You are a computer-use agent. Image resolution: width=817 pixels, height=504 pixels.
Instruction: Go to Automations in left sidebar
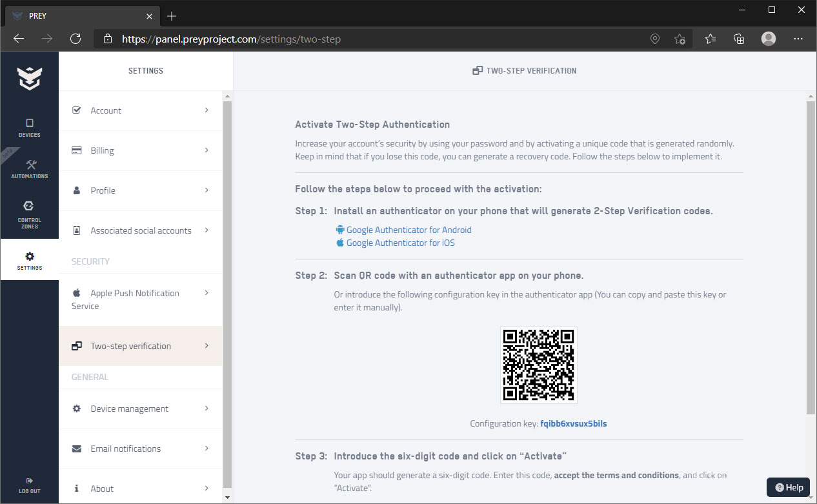click(x=29, y=168)
